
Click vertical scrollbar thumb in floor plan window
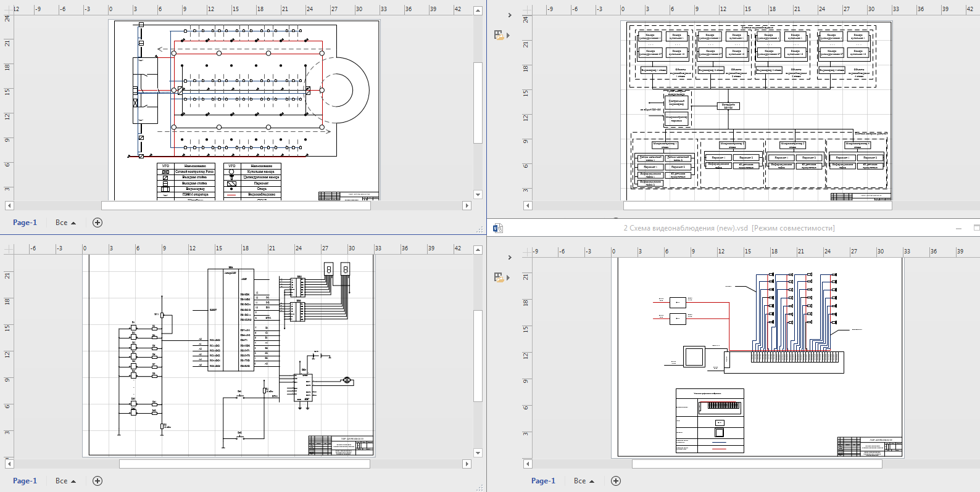478,103
